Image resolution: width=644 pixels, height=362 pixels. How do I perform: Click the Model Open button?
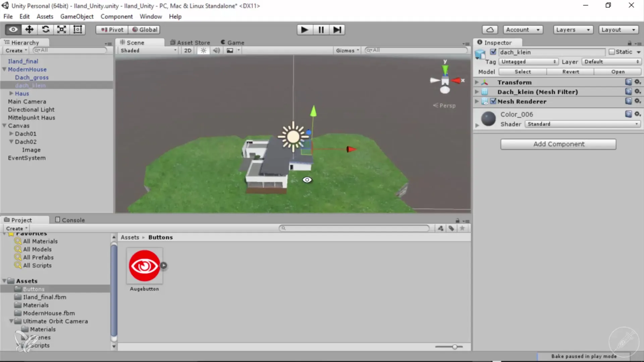[618, 72]
